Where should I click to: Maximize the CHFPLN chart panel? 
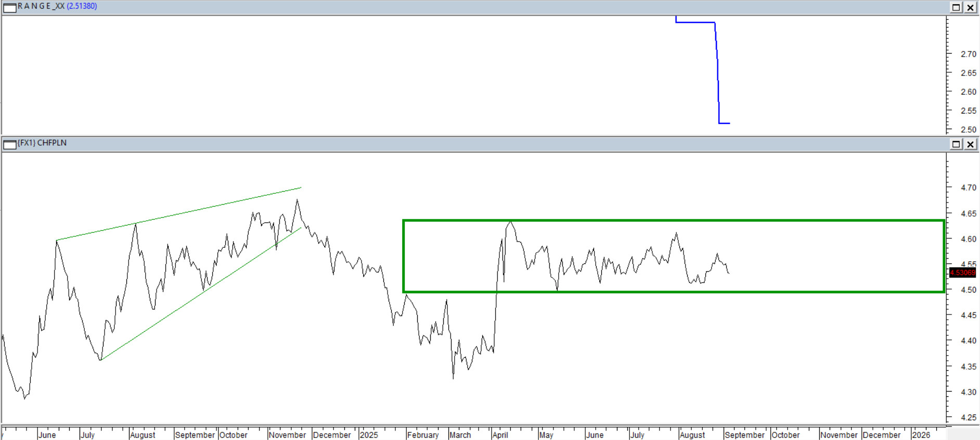tap(956, 144)
